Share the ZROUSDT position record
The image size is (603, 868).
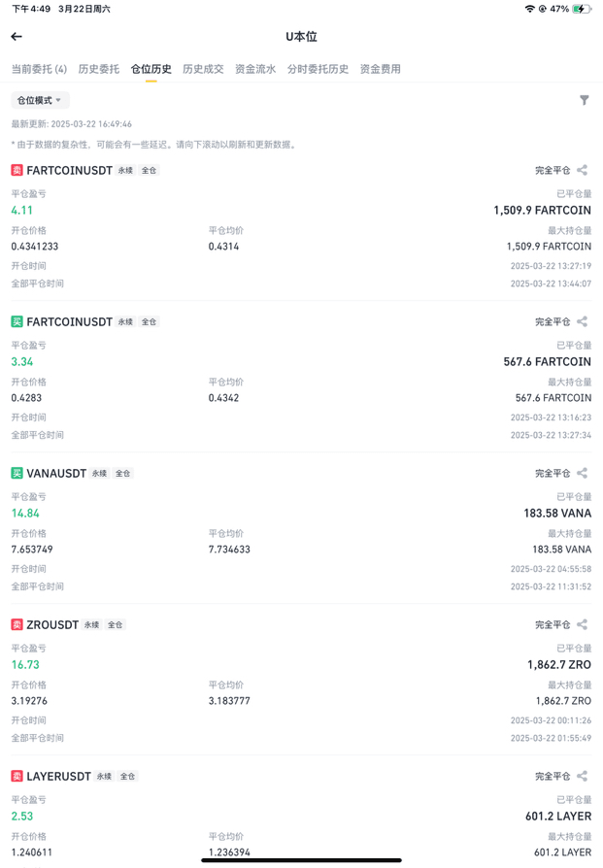pos(582,625)
